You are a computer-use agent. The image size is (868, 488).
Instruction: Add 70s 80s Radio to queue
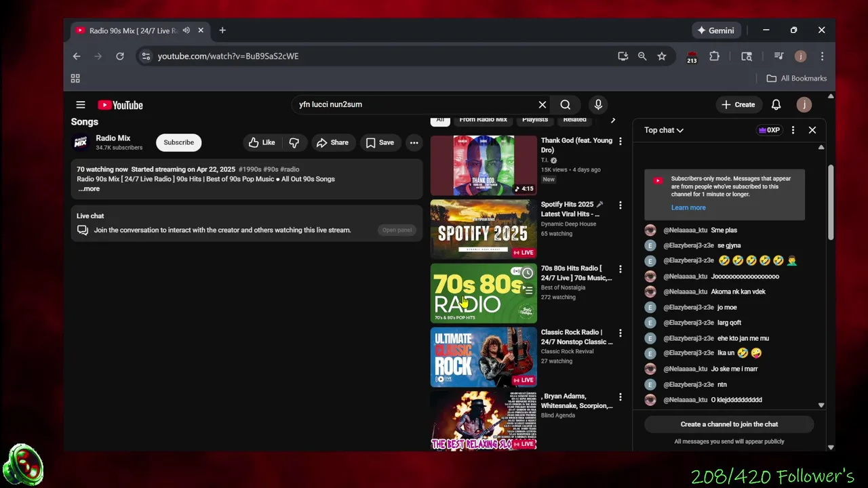coord(527,290)
